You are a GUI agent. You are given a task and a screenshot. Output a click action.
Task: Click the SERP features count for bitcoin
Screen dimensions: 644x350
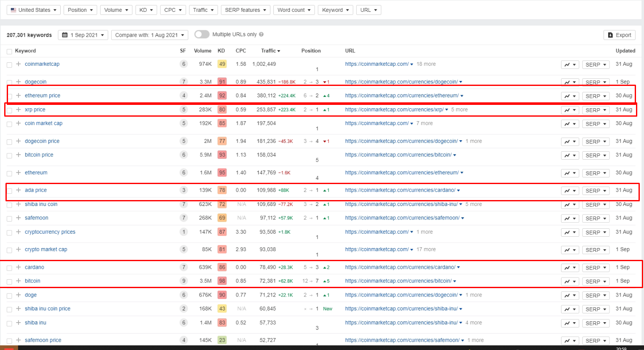click(183, 281)
